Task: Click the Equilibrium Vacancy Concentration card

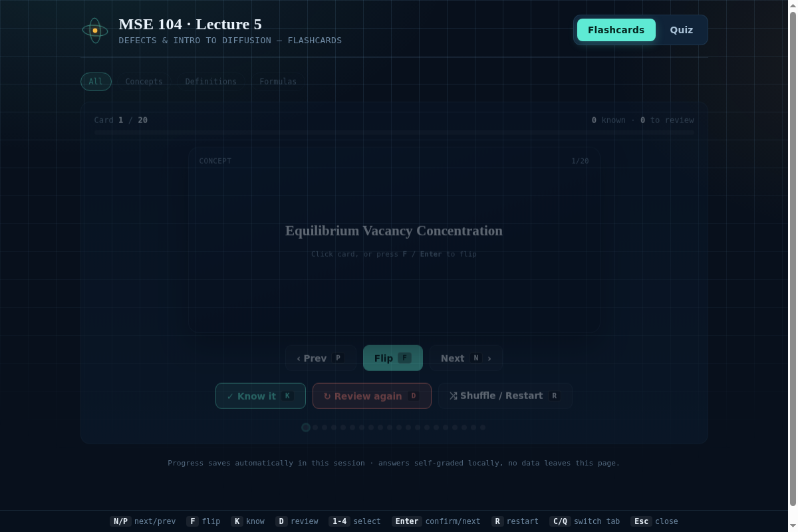Action: click(394, 240)
